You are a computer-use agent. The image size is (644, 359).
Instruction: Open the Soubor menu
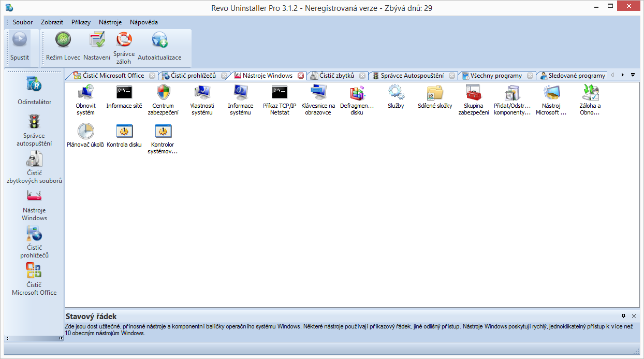tap(23, 22)
